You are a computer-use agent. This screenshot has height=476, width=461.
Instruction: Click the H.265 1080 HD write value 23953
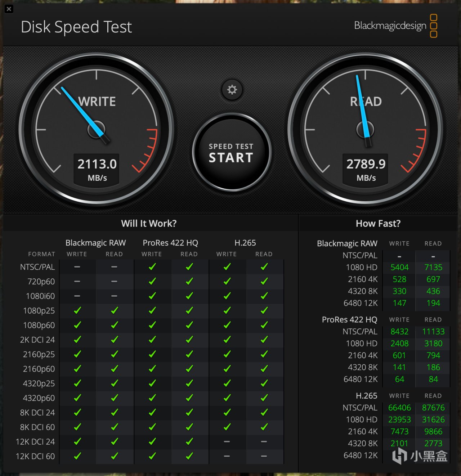[399, 419]
